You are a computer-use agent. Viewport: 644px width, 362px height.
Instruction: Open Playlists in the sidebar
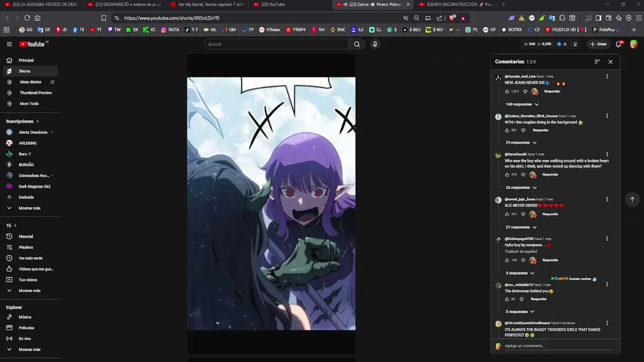point(29,247)
